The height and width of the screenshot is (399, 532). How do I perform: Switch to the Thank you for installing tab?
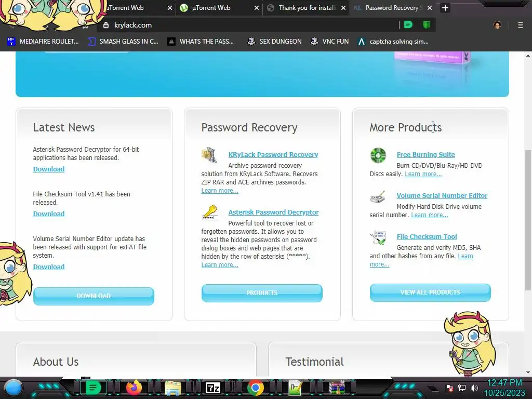tap(307, 8)
